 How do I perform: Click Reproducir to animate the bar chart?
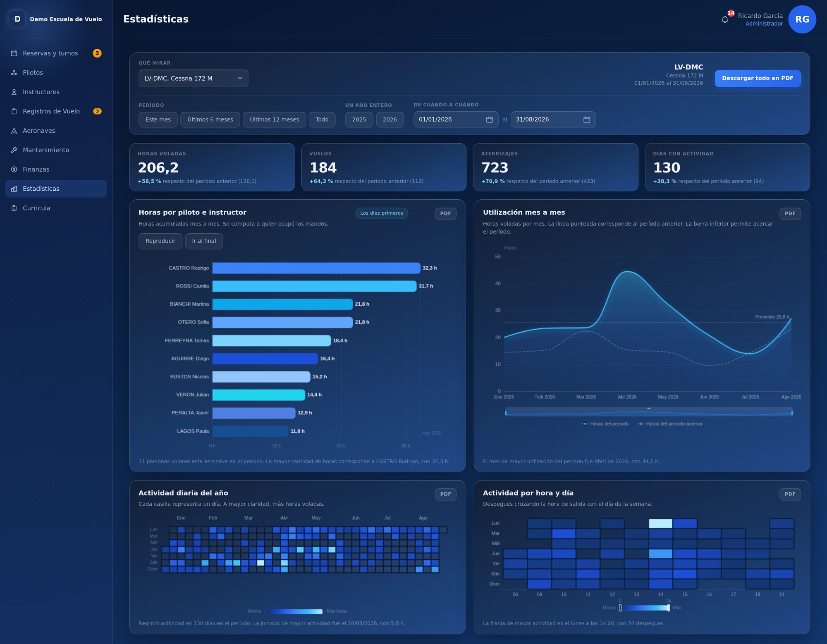coord(160,241)
